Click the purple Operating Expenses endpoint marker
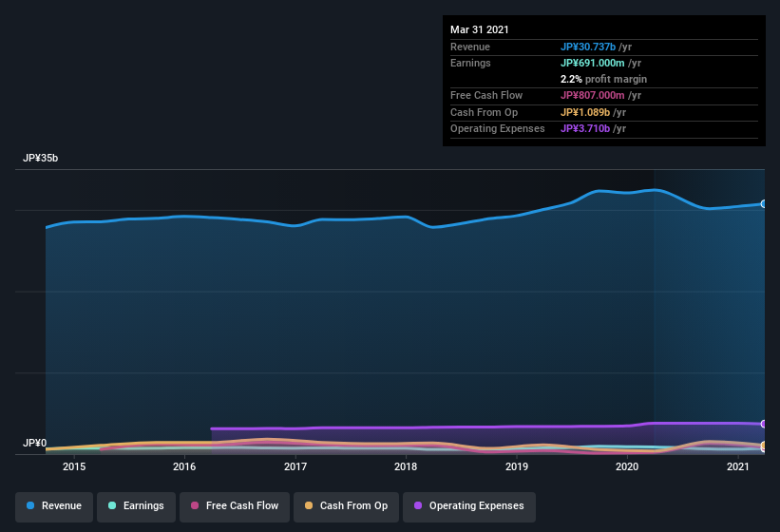Screen dimensions: 780x532 [x=764, y=424]
